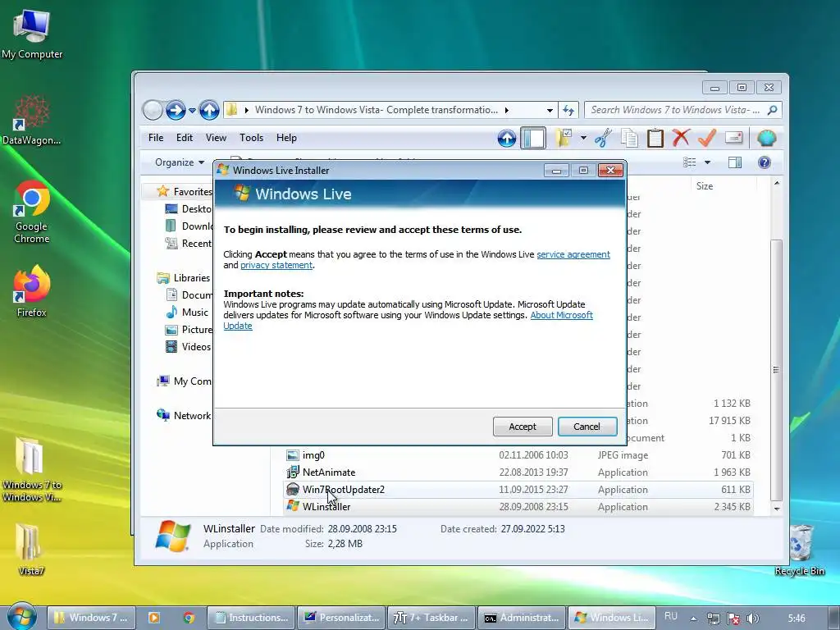Viewport: 840px width, 630px height.
Task: Click the Refresh arrows button beside address bar
Action: [568, 111]
